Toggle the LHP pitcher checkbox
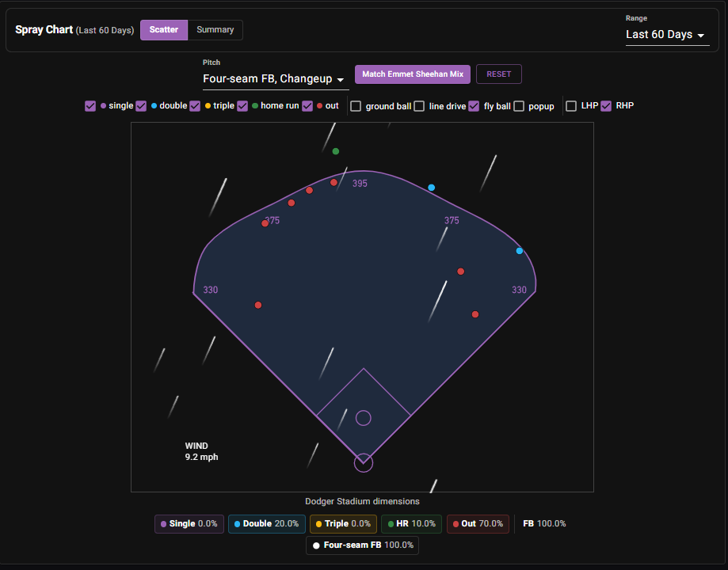The width and height of the screenshot is (728, 570). (x=571, y=106)
